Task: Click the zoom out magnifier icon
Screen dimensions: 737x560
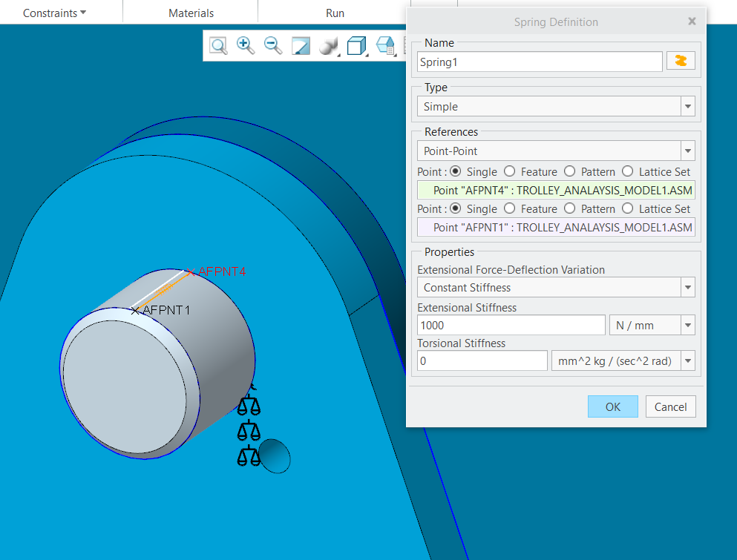Action: click(x=272, y=45)
